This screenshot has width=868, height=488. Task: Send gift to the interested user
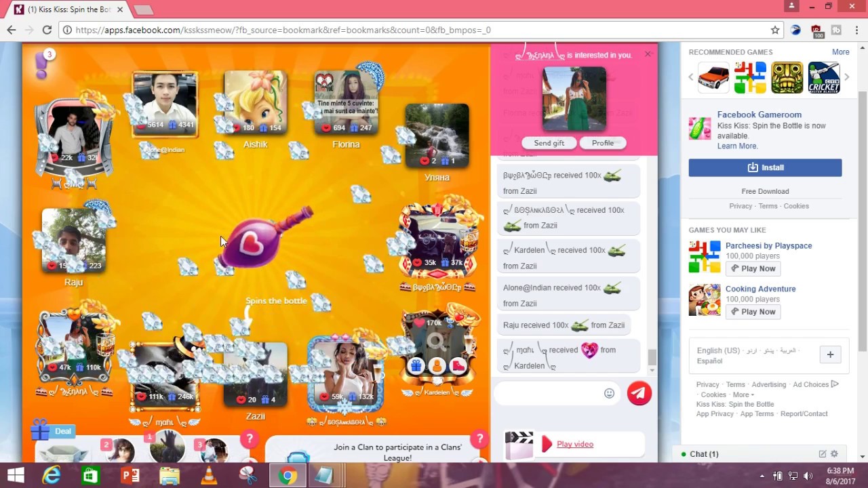click(x=549, y=143)
